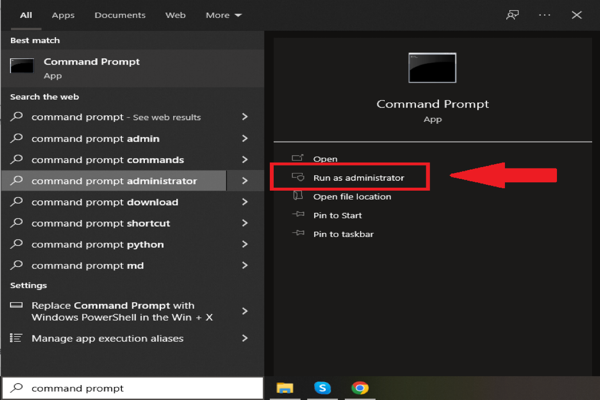Expand arrow beside 'command prompt shortcut'
Image resolution: width=600 pixels, height=400 pixels.
(245, 223)
